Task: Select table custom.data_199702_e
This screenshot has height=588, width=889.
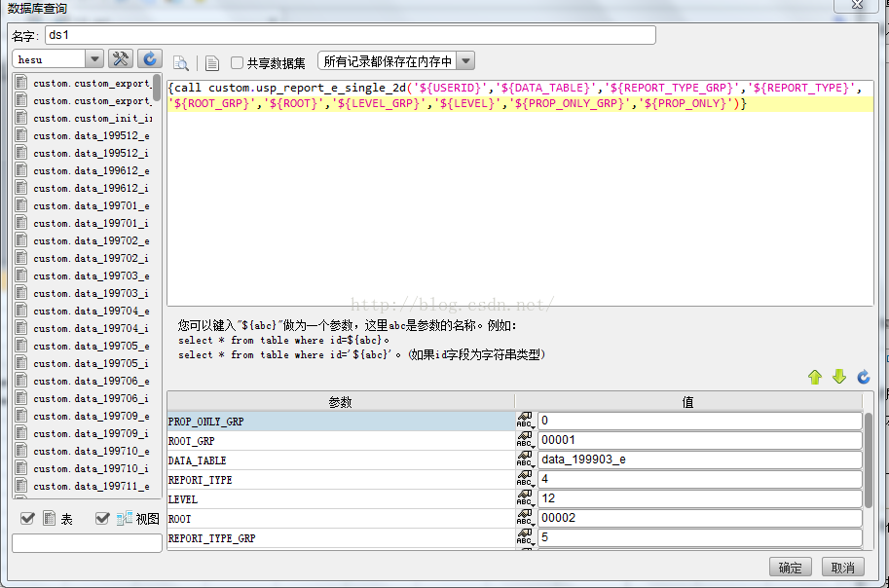Action: [92, 240]
